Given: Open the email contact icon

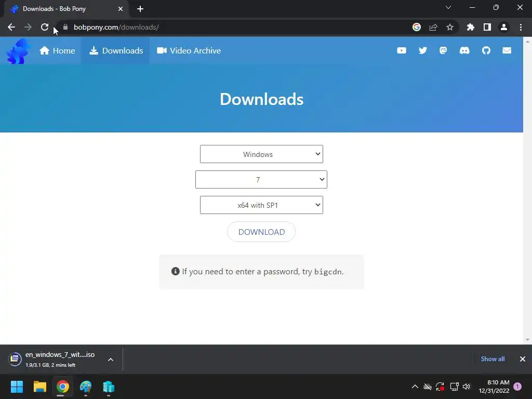Looking at the screenshot, I should [x=507, y=50].
